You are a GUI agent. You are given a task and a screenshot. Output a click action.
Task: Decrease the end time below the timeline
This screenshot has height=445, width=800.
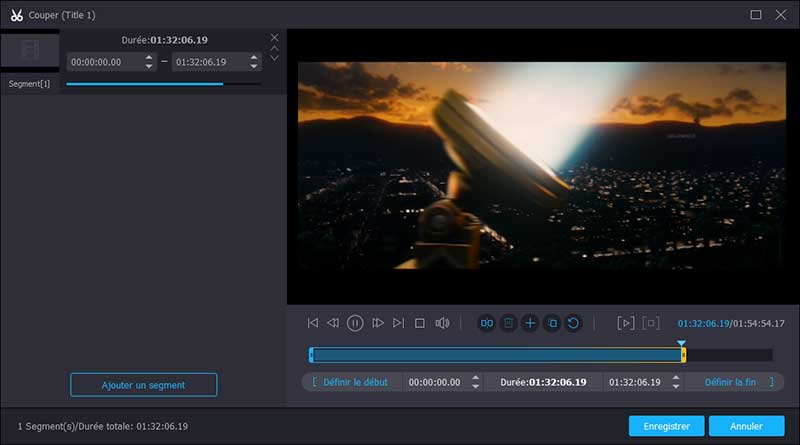(x=677, y=386)
